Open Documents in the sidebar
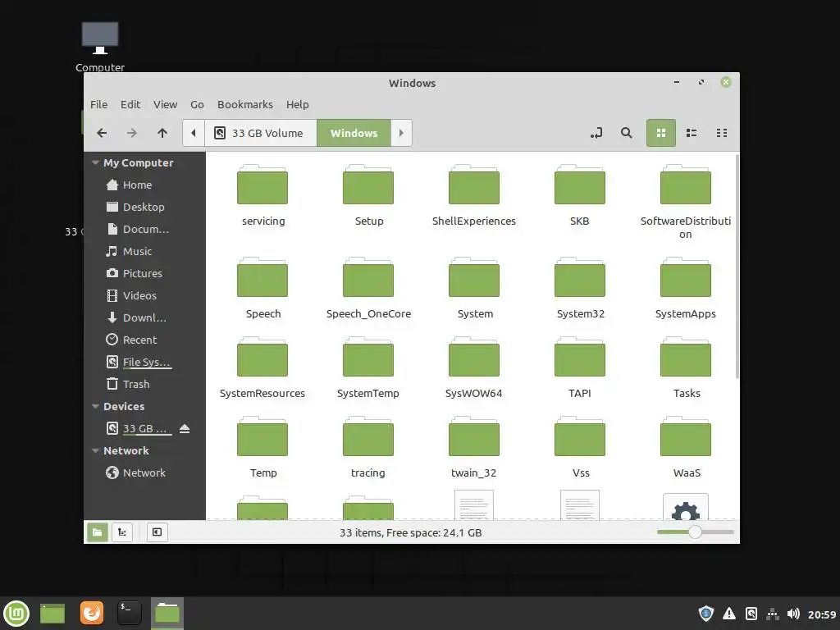 pyautogui.click(x=144, y=230)
